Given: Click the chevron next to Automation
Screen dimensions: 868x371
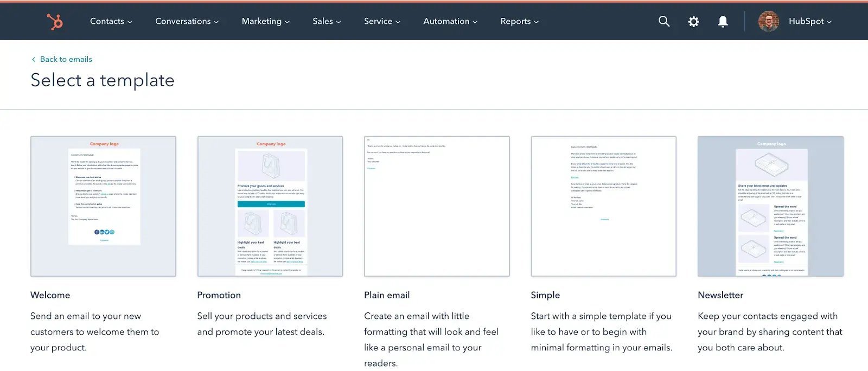Looking at the screenshot, I should (x=475, y=22).
